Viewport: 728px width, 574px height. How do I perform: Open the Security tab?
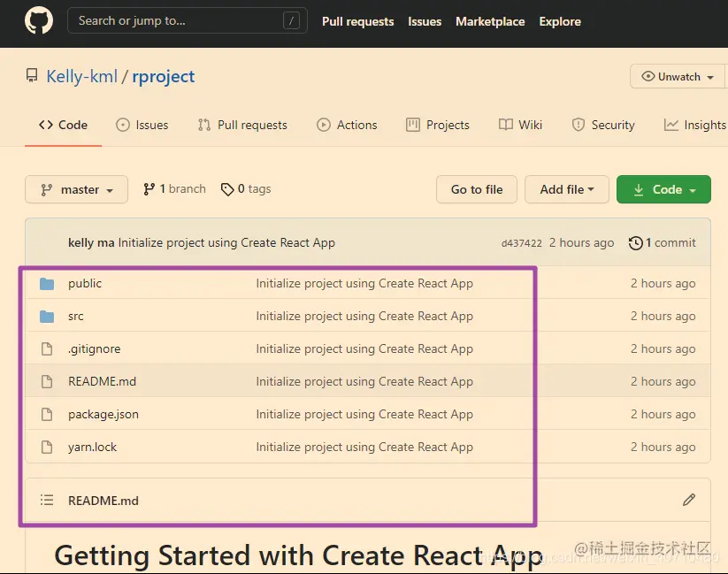pos(603,125)
